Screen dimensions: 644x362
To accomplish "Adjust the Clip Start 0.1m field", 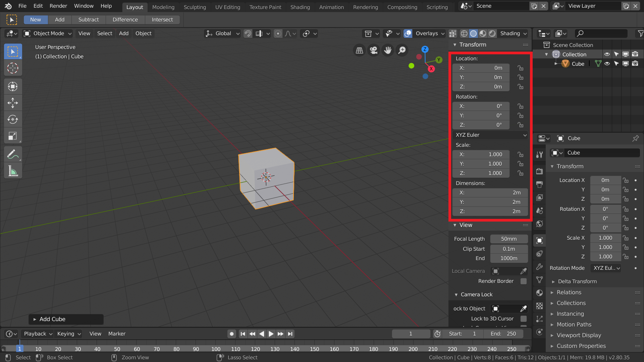I will point(509,249).
